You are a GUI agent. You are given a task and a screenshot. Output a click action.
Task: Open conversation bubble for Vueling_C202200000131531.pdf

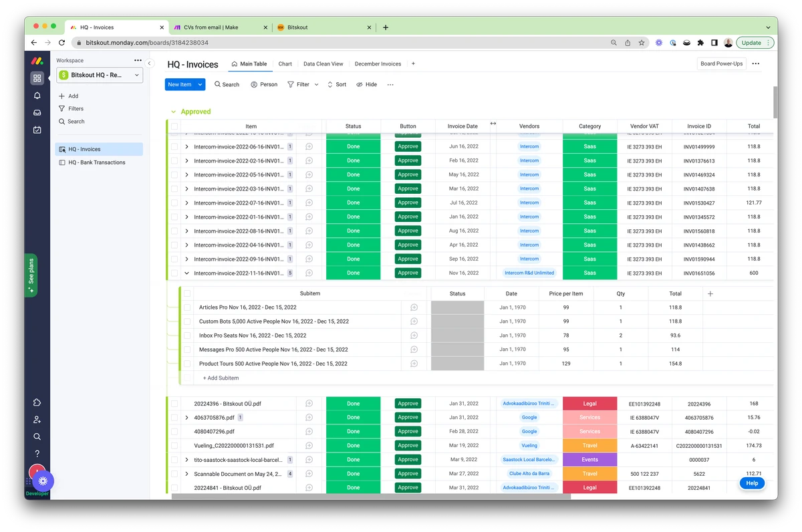[309, 446]
